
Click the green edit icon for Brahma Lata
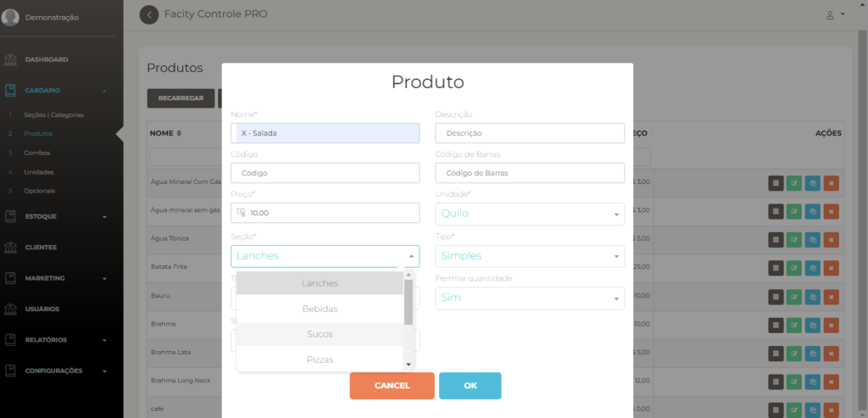click(x=794, y=353)
